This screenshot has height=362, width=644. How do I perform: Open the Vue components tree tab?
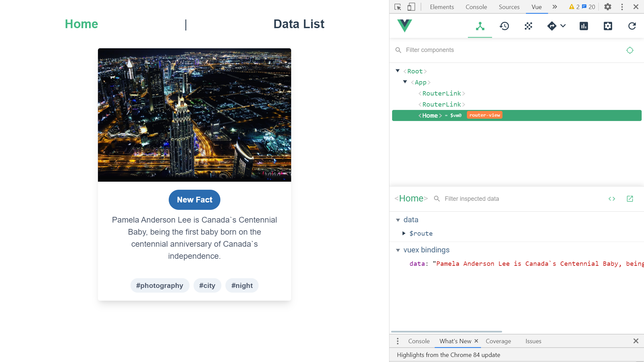pos(480,26)
